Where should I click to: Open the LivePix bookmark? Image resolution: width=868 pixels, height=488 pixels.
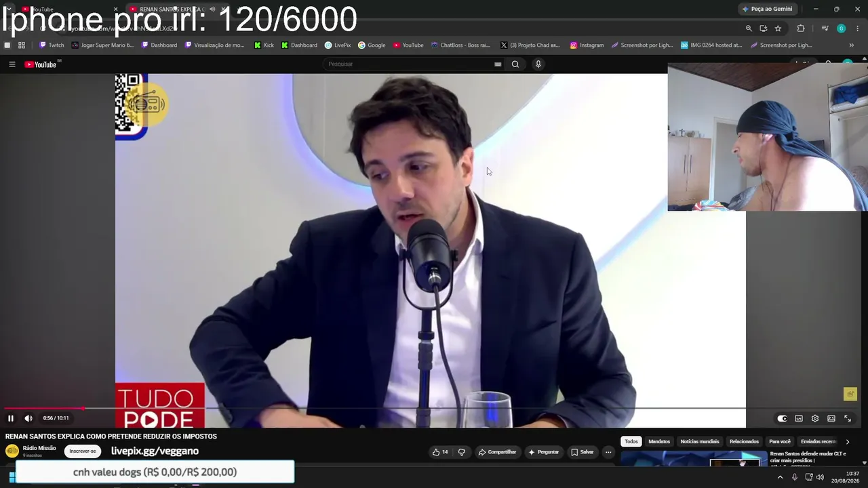(338, 45)
